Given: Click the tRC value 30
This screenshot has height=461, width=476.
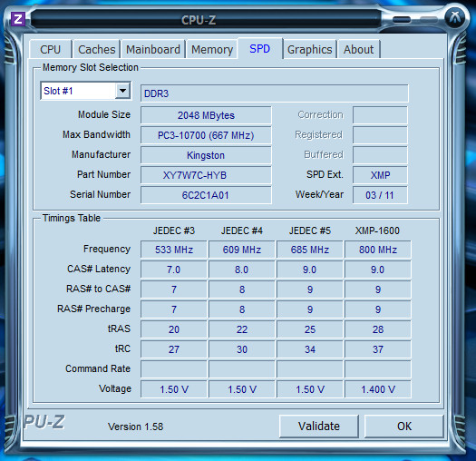Looking at the screenshot, I should (x=242, y=349).
